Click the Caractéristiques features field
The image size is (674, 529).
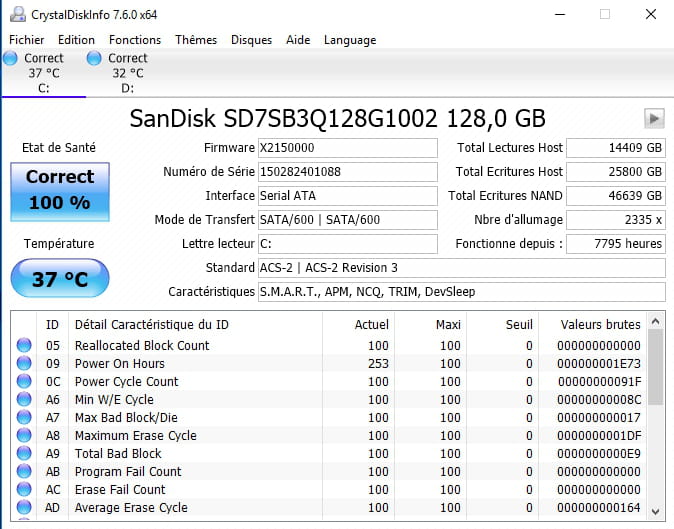[462, 292]
